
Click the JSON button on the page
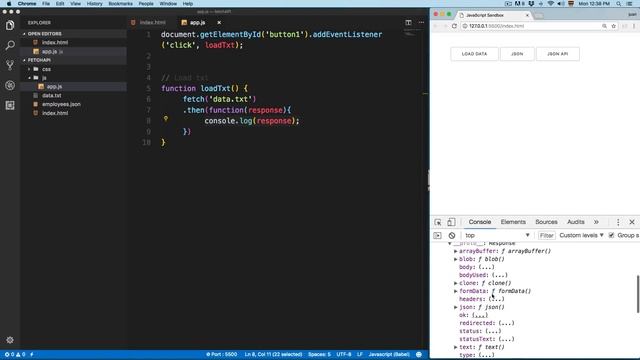coord(517,54)
